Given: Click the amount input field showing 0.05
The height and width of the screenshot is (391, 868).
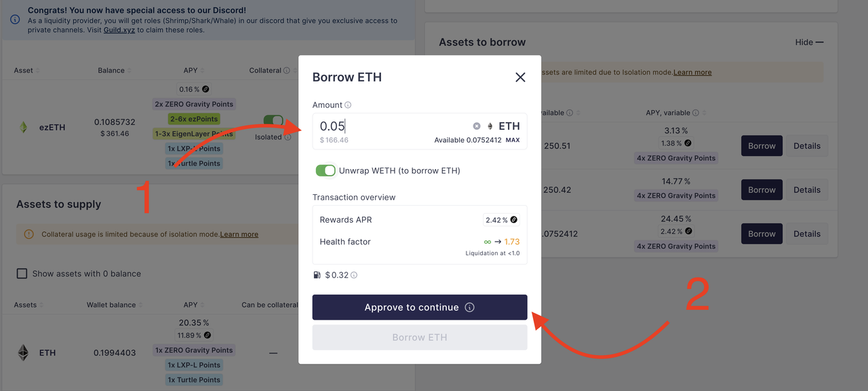Looking at the screenshot, I should pyautogui.click(x=393, y=126).
